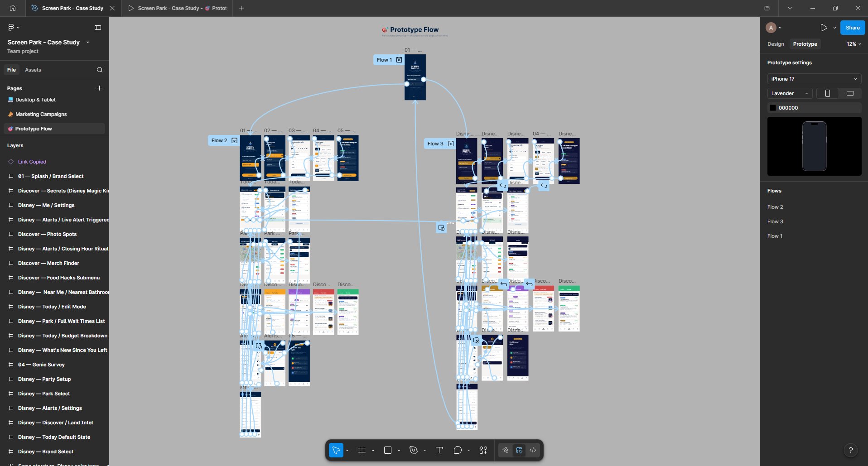Open the shape tools options chevron

399,450
